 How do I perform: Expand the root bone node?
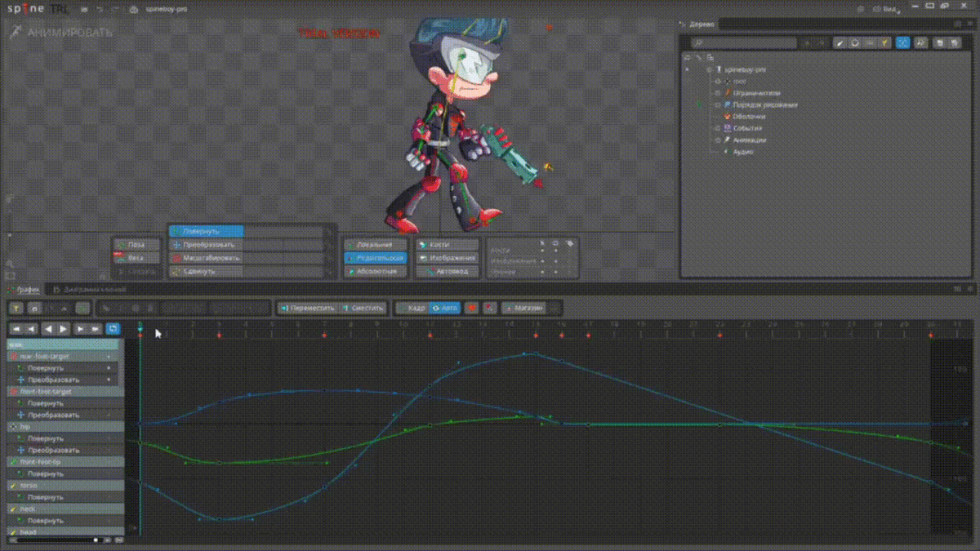tap(718, 82)
